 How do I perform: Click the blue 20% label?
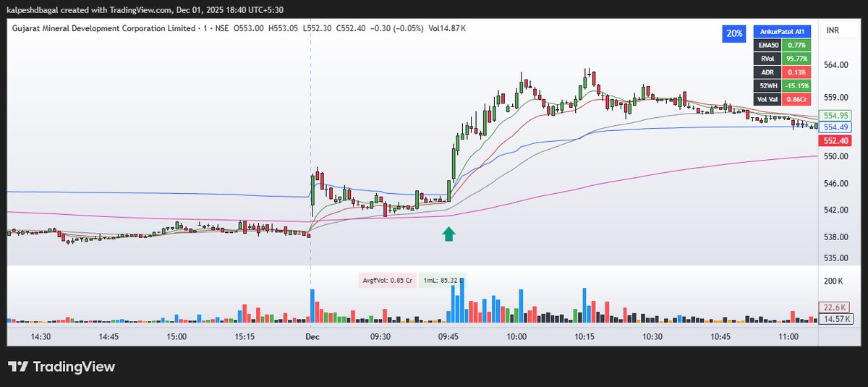(735, 33)
